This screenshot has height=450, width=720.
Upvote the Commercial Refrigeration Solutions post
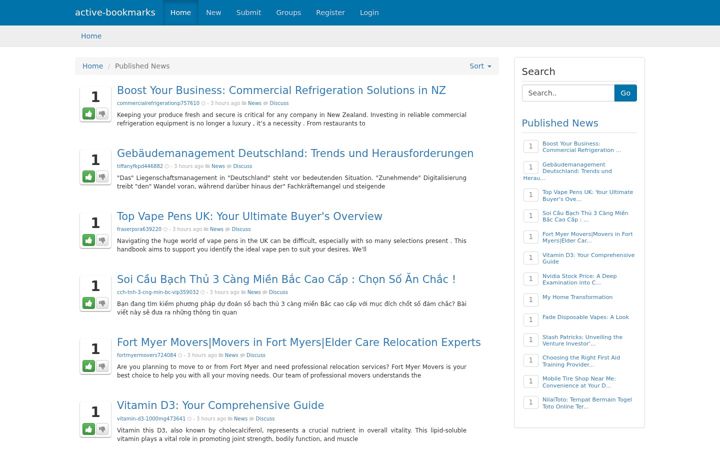89,113
